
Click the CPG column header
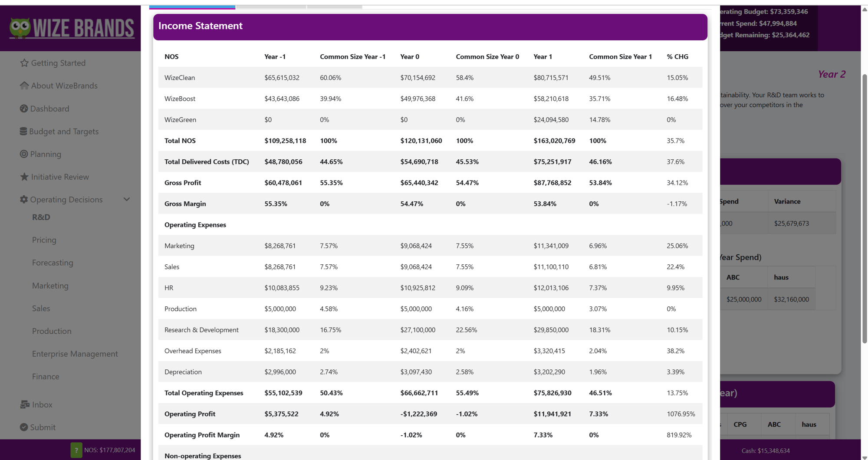pos(740,424)
